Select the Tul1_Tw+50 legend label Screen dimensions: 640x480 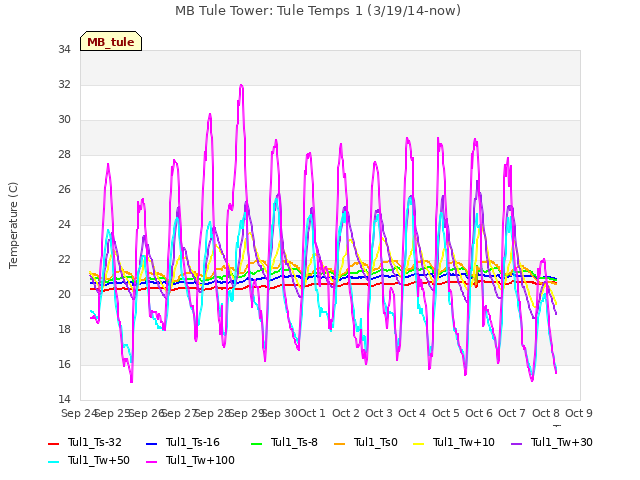(x=99, y=460)
